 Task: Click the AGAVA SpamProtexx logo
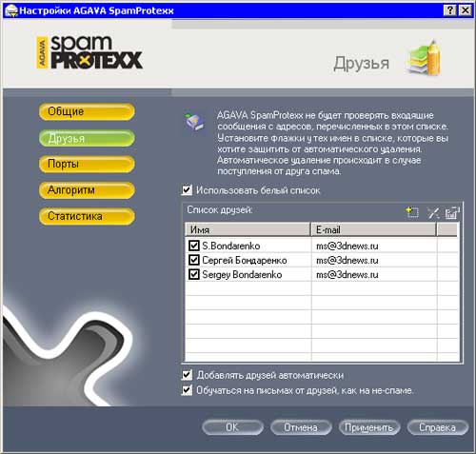click(x=89, y=51)
